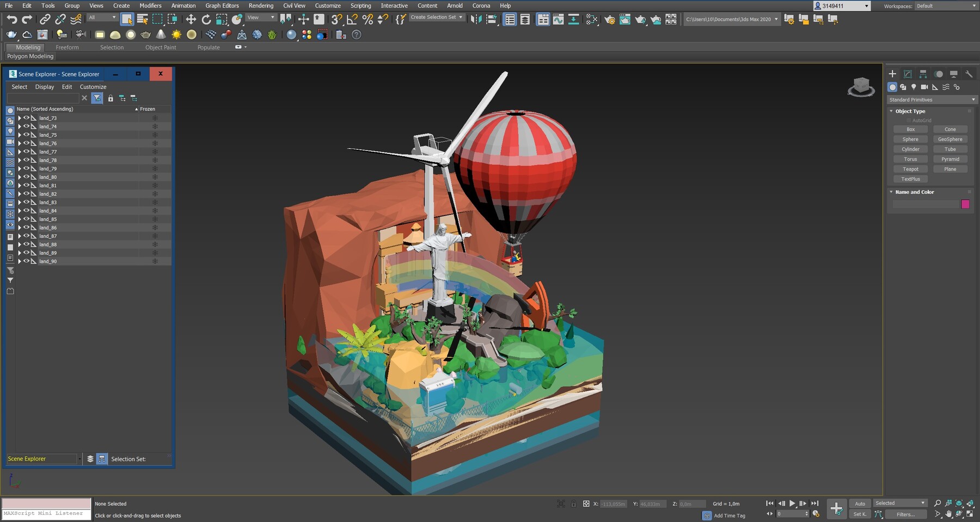Toggle visibility eye of land_85
This screenshot has width=980, height=522.
(x=26, y=219)
